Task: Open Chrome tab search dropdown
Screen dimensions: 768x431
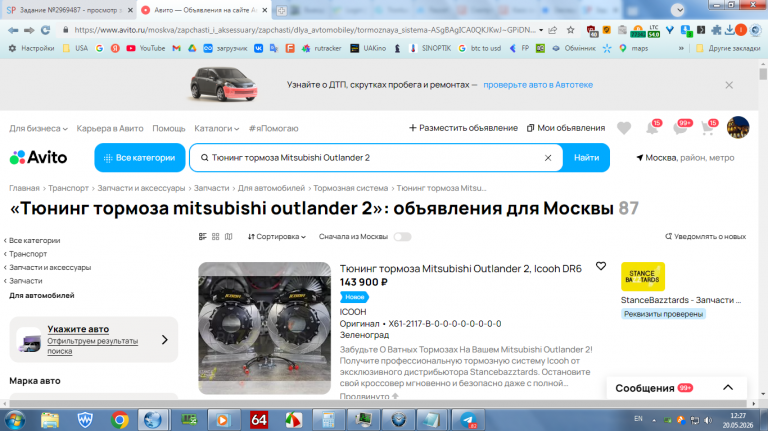Action: (678, 10)
